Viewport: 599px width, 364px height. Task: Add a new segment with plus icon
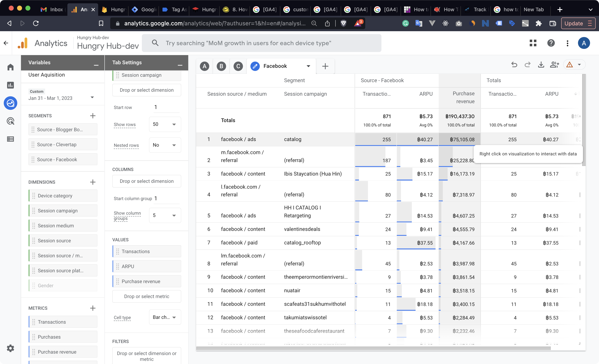click(93, 116)
